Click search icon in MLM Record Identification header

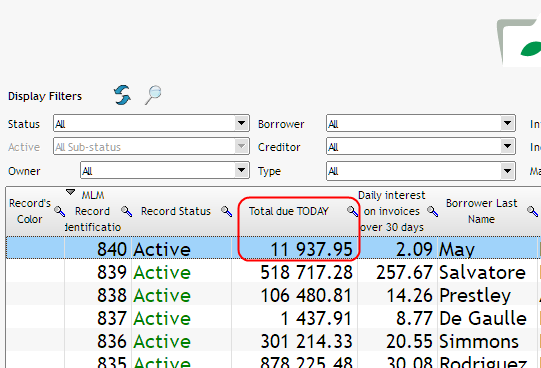[126, 211]
